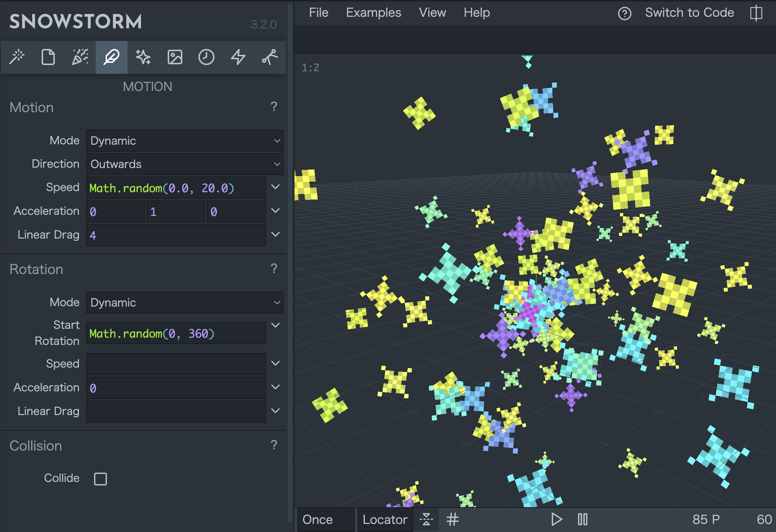Toggle the emitter anchor icon next to Locator
The width and height of the screenshot is (776, 532).
pos(426,519)
